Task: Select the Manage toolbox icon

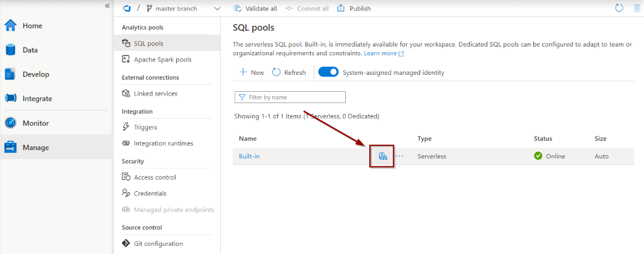Action: (10, 147)
